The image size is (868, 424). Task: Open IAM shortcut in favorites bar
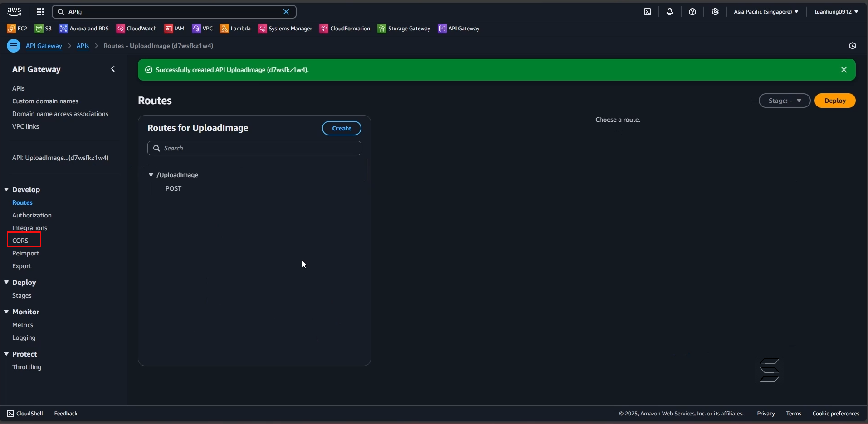[175, 29]
